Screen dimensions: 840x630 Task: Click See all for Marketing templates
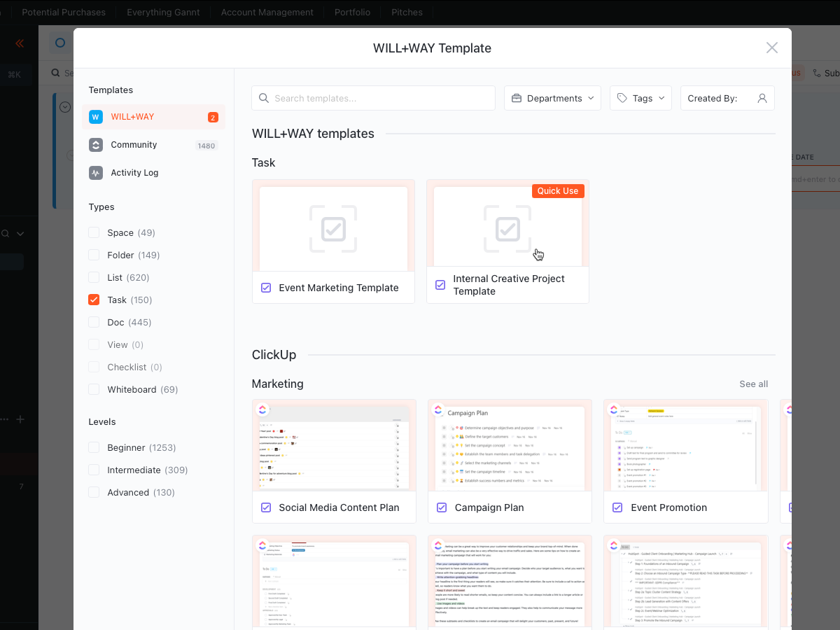753,384
